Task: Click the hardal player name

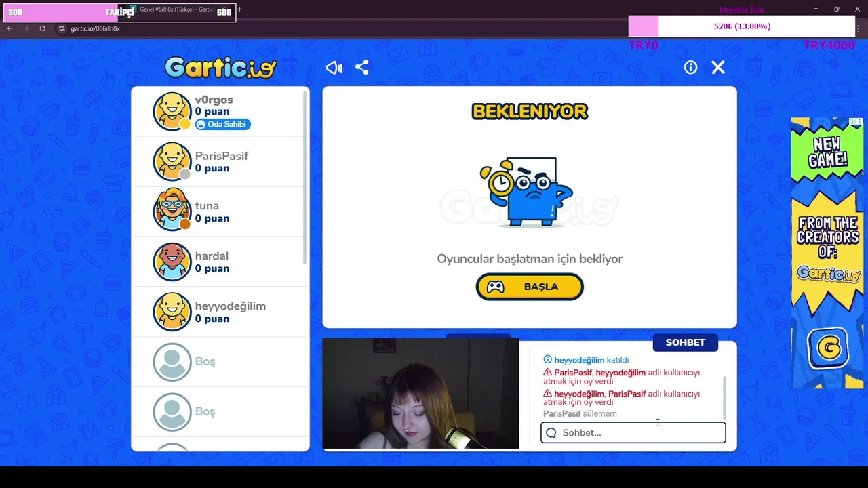Action: click(x=212, y=256)
